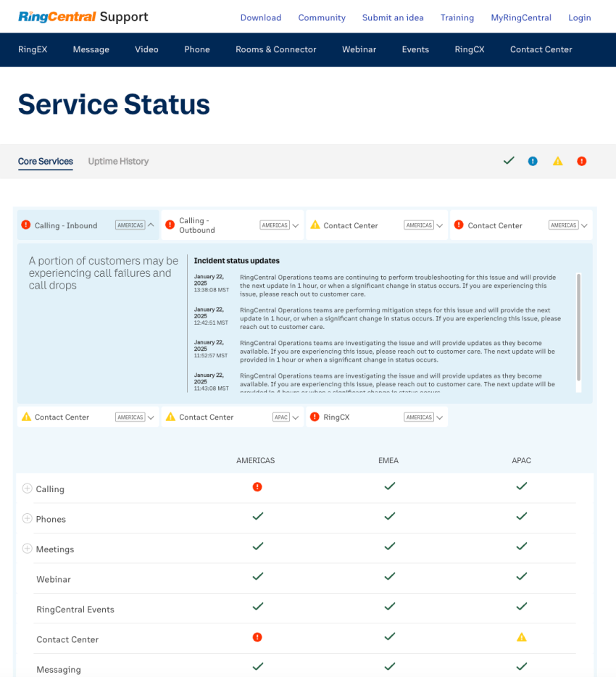
Task: Expand the Contact Center APAC incident card
Action: [295, 418]
